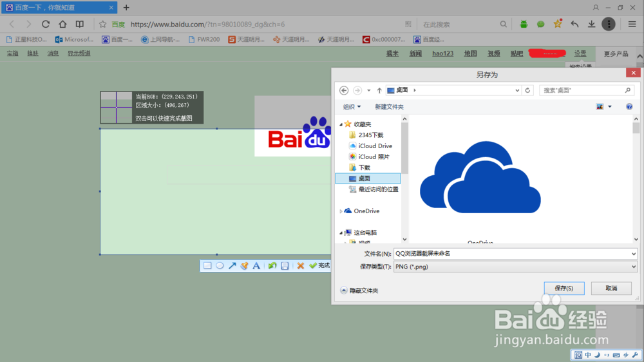Open browser downloads icon
Screen dimensions: 644x362
point(591,24)
